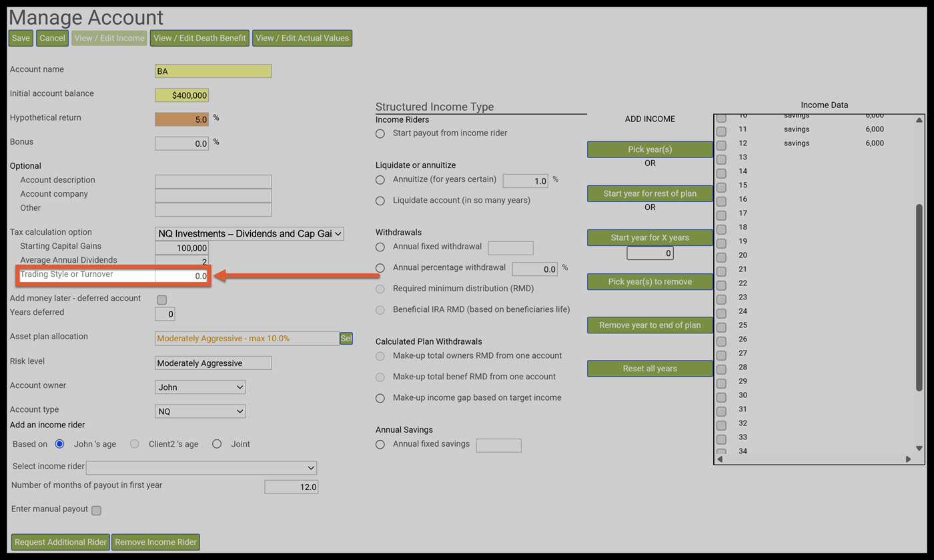Click the Trading Style or Turnover field

click(181, 275)
